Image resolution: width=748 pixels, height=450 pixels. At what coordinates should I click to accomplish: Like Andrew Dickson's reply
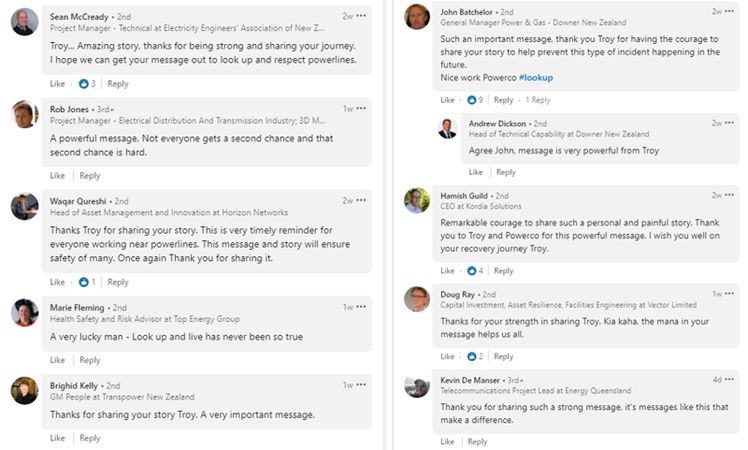click(x=477, y=172)
